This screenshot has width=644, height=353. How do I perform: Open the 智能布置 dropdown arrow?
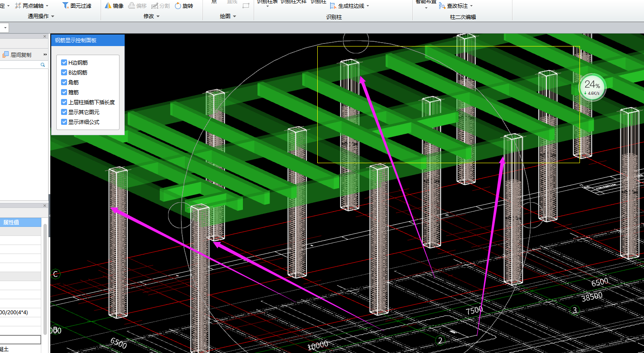426,7
